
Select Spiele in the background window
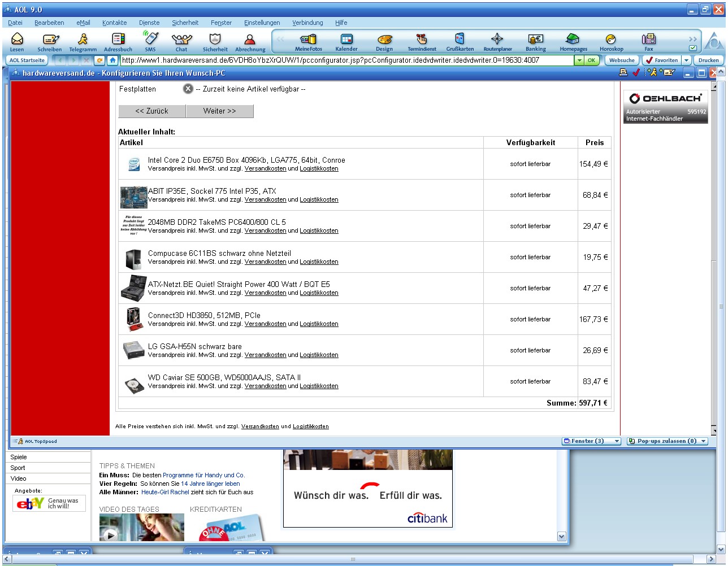(19, 457)
